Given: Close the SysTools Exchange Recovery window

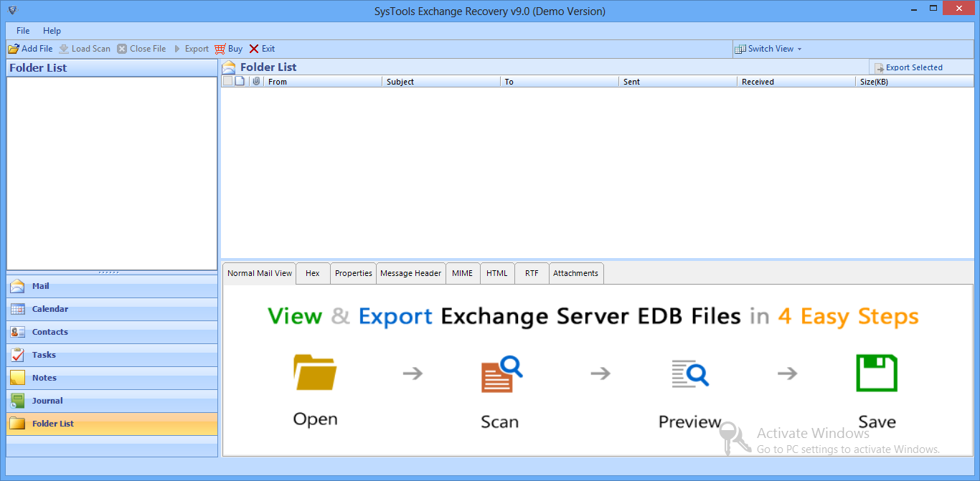Looking at the screenshot, I should point(958,9).
